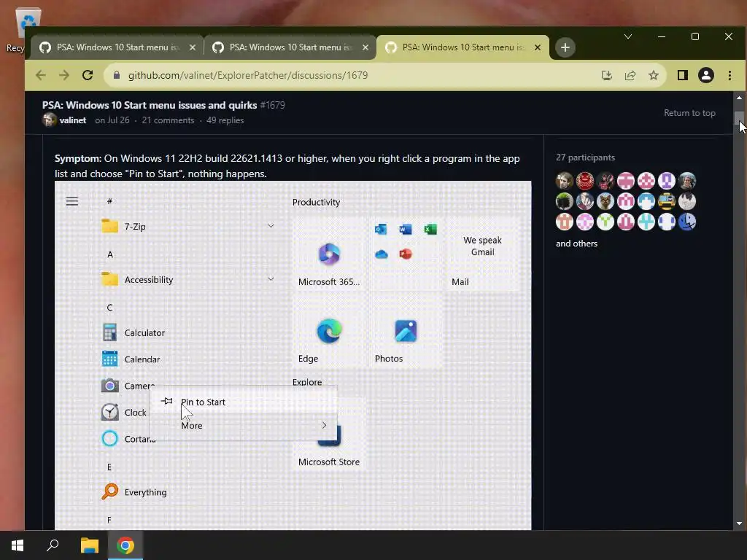747x560 pixels.
Task: Open the Windows Start button
Action: click(x=18, y=545)
